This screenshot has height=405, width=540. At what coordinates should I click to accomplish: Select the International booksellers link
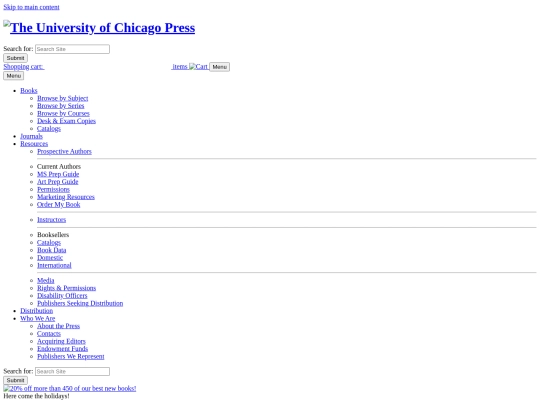pyautogui.click(x=54, y=265)
